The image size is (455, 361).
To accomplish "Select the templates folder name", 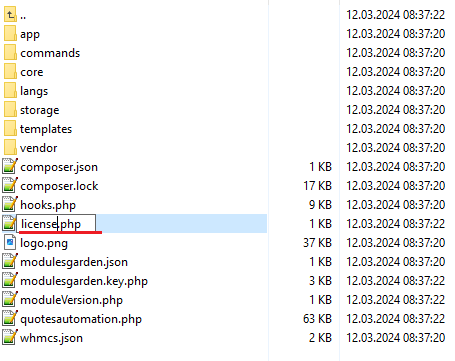I will [x=46, y=129].
